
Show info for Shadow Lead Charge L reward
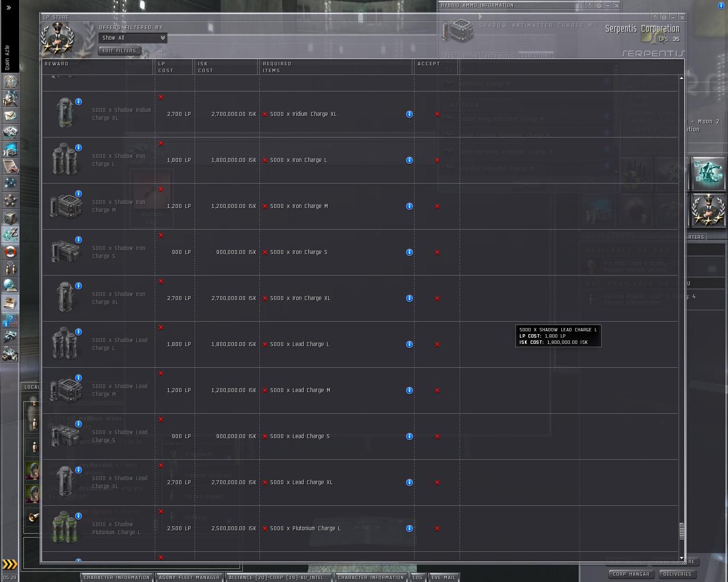78,332
